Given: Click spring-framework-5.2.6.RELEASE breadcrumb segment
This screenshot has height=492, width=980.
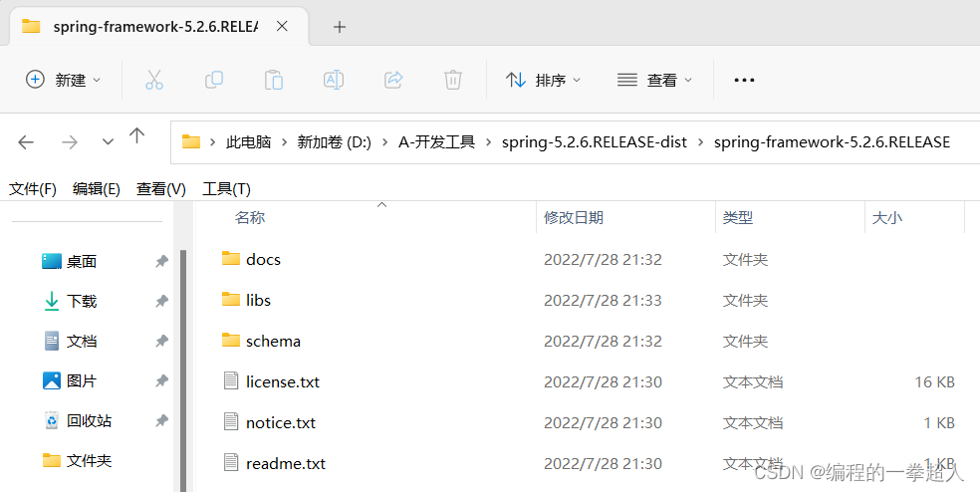Looking at the screenshot, I should 832,142.
